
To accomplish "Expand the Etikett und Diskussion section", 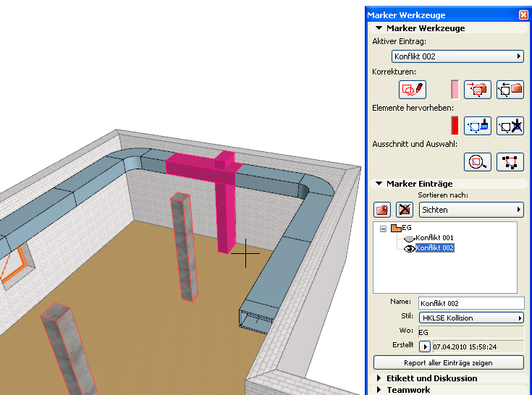I will pyautogui.click(x=379, y=378).
